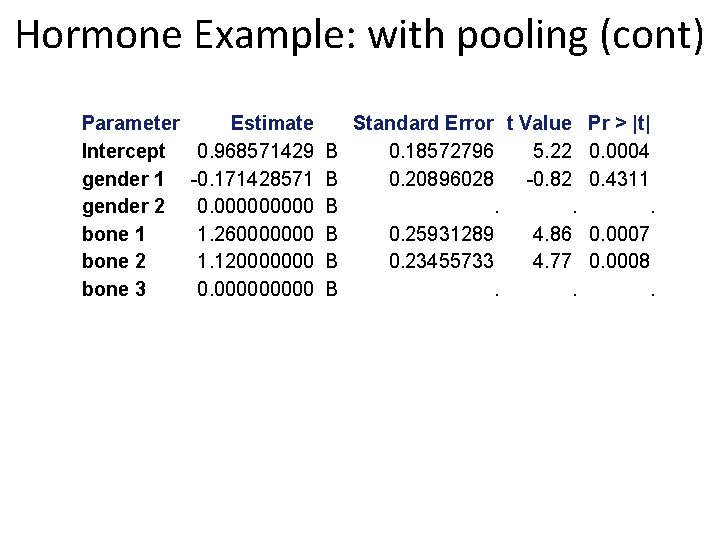The height and width of the screenshot is (540, 720).
Task: Click the Pr > |t| column header
Action: (619, 123)
